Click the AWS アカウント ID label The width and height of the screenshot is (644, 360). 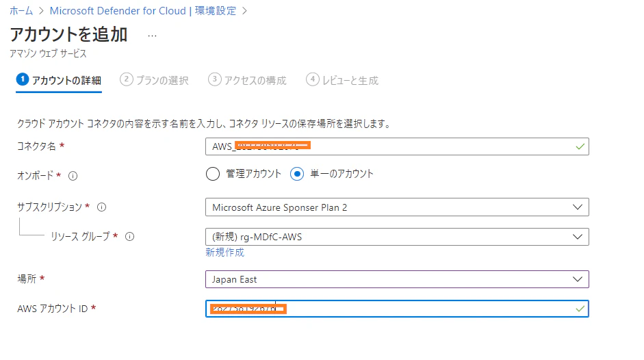tap(53, 309)
